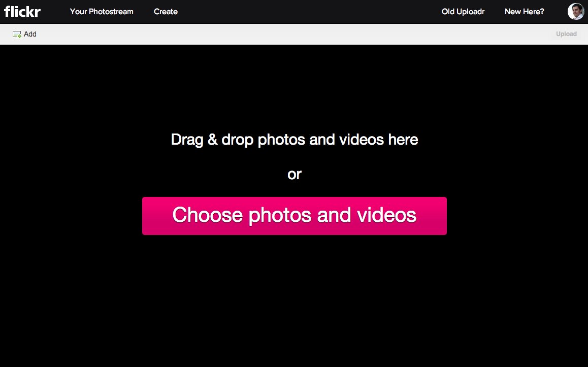Open the user avatar profile menu
This screenshot has width=588, height=367.
576,11
